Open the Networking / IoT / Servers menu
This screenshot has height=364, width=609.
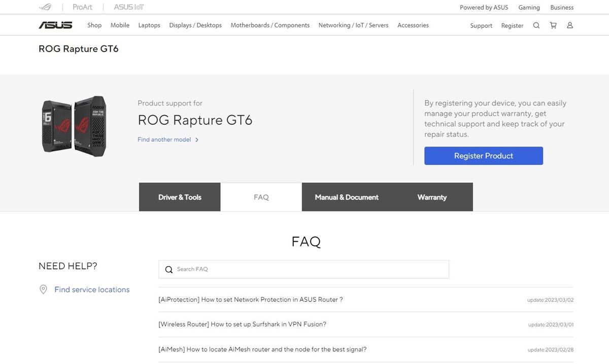pos(353,25)
